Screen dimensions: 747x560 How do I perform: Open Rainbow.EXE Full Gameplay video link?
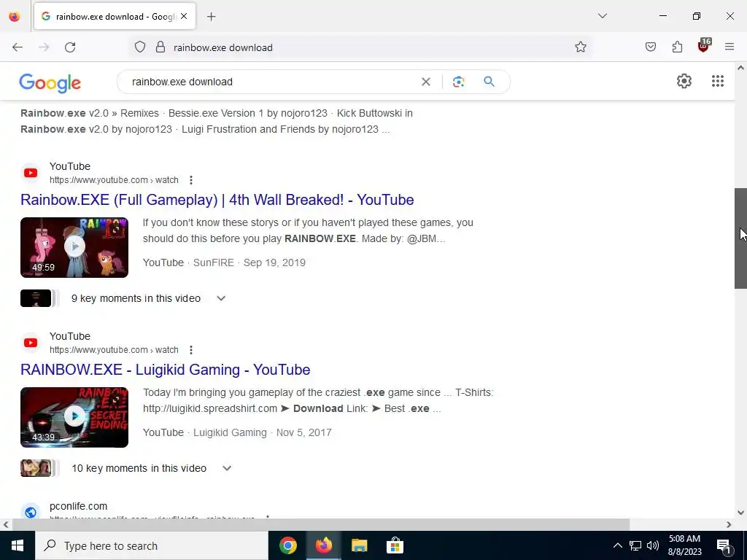click(x=217, y=200)
